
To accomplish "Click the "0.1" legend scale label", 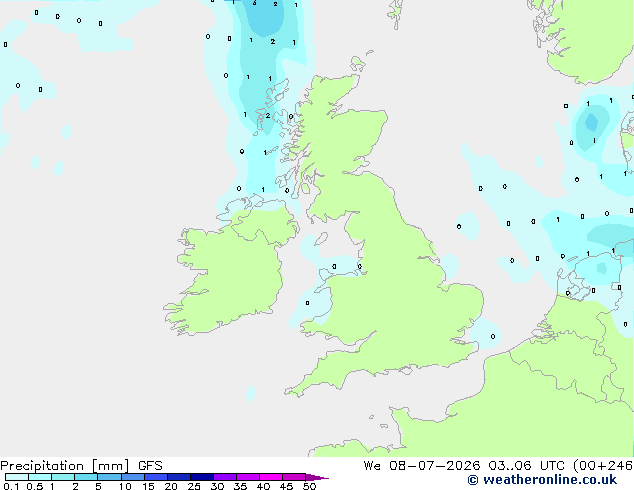I will (11, 486).
